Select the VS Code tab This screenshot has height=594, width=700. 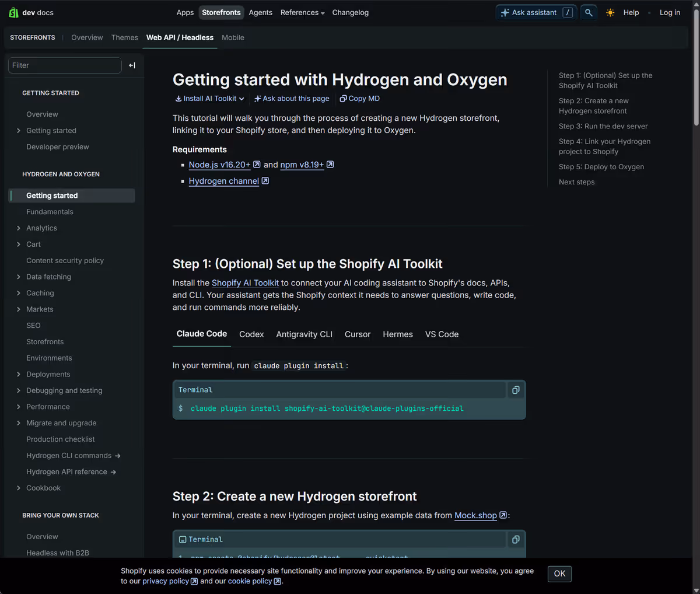[442, 334]
